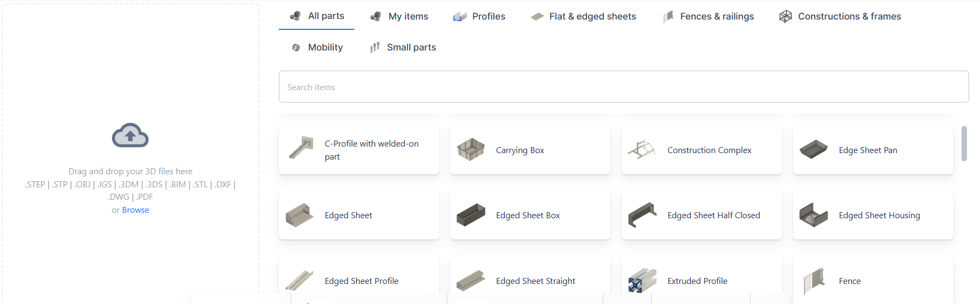Open the Profiles category tab
The image size is (980, 304).
(479, 17)
